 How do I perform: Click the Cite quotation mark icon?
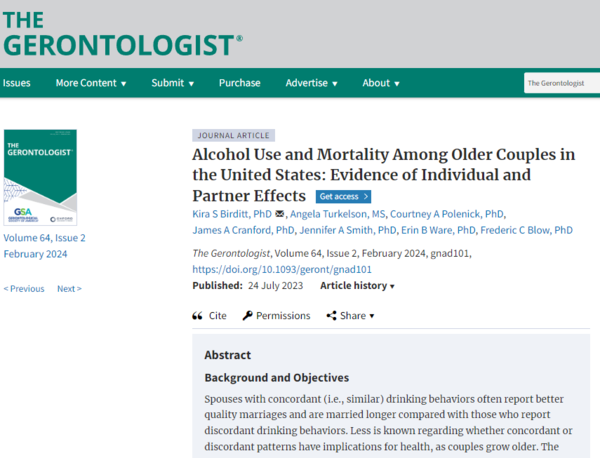197,316
